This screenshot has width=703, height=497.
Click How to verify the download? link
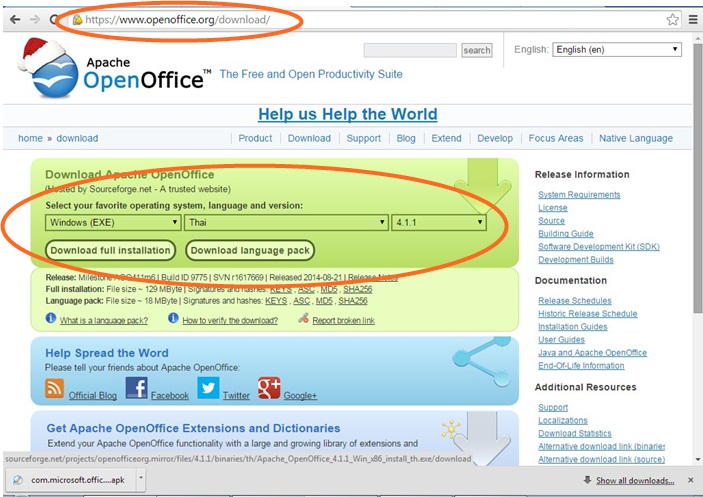pyautogui.click(x=230, y=320)
